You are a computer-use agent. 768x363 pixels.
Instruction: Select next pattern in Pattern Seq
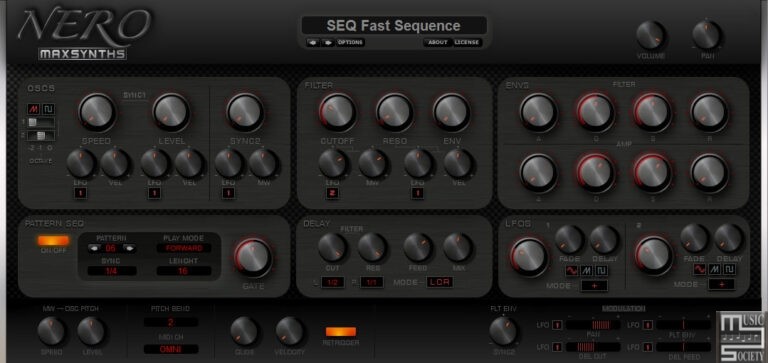click(129, 248)
